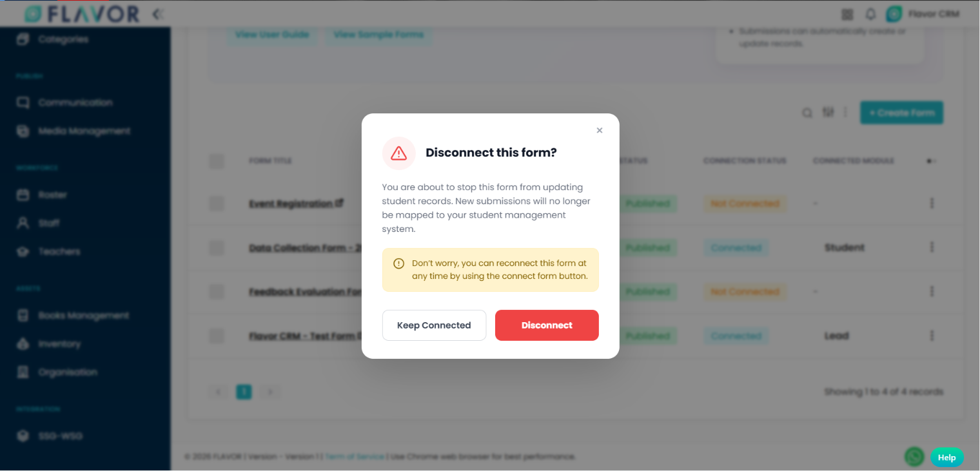This screenshot has width=980, height=471.
Task: Open the three-dot menu for Event Registration row
Action: tap(932, 203)
